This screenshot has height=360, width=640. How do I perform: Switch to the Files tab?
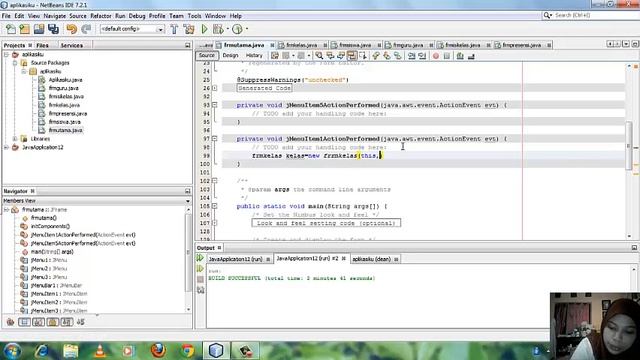(x=42, y=45)
